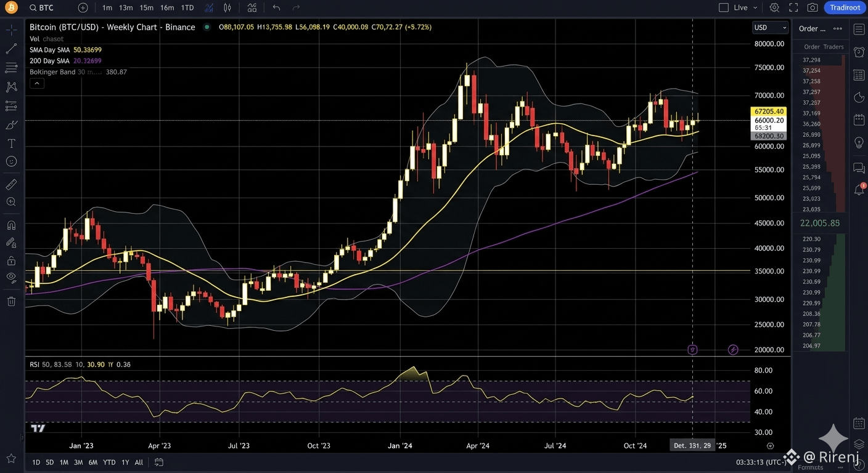Switch to the Order tab
The width and height of the screenshot is (868, 473).
tap(812, 47)
